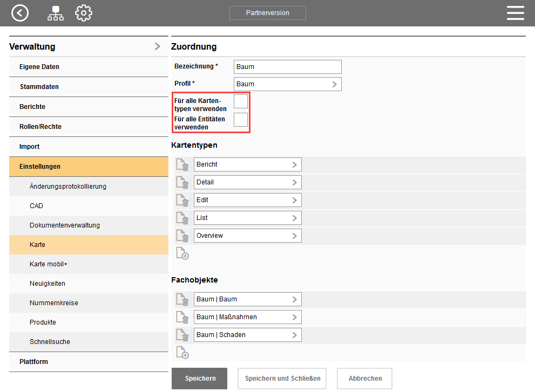Open Rollen/Rechte menu item
This screenshot has width=535, height=392.
[40, 127]
